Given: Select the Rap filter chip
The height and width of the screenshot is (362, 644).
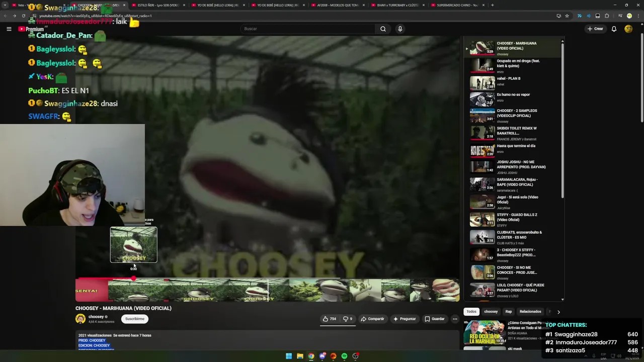Looking at the screenshot, I should pos(509,312).
